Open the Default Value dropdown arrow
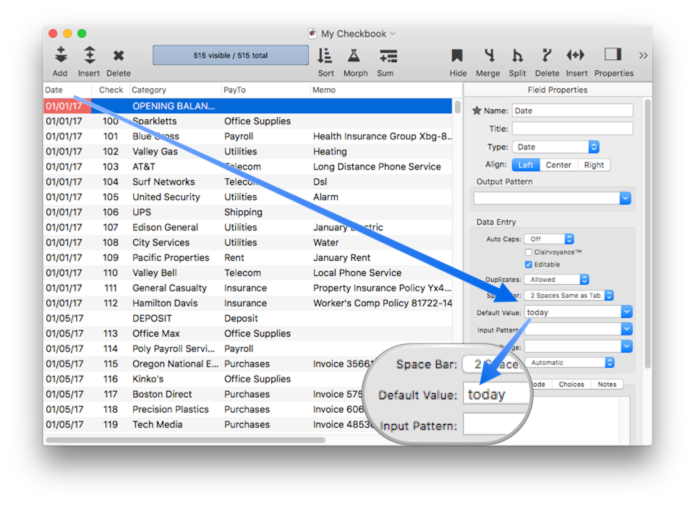The height and width of the screenshot is (506, 695). click(626, 312)
